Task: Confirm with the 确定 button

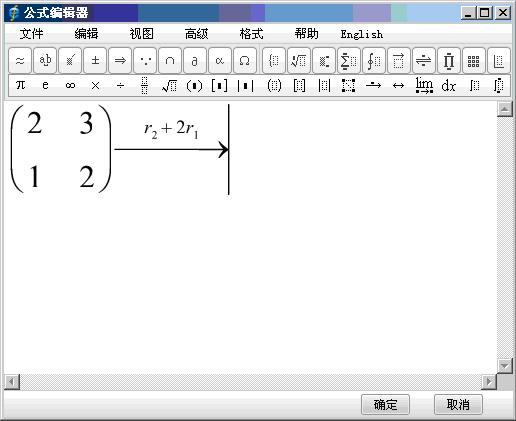Action: (x=385, y=405)
